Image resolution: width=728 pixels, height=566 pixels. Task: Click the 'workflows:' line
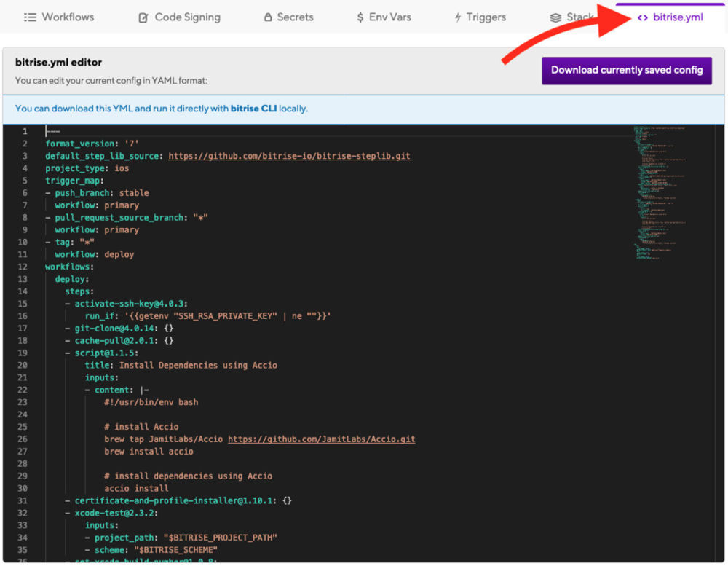pyautogui.click(x=69, y=267)
